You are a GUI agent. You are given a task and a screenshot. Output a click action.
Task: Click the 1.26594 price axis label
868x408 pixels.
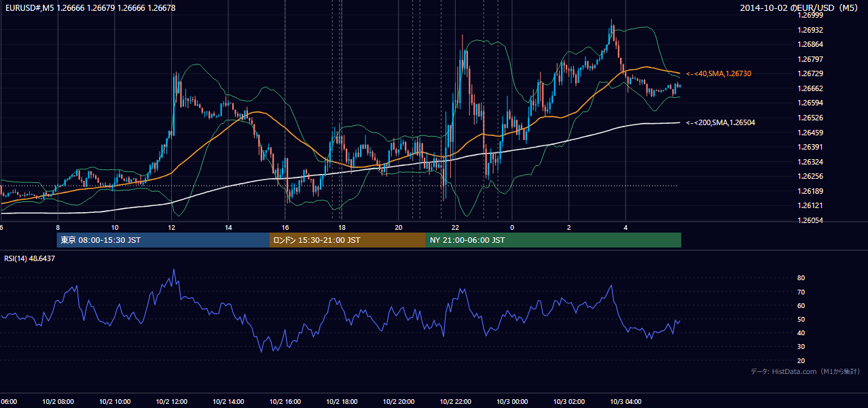tap(810, 103)
